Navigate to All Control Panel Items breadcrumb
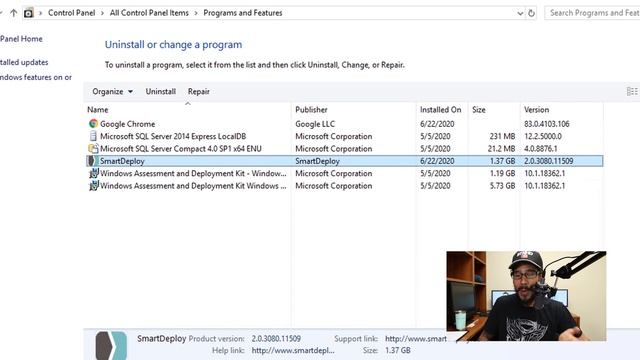 (149, 13)
